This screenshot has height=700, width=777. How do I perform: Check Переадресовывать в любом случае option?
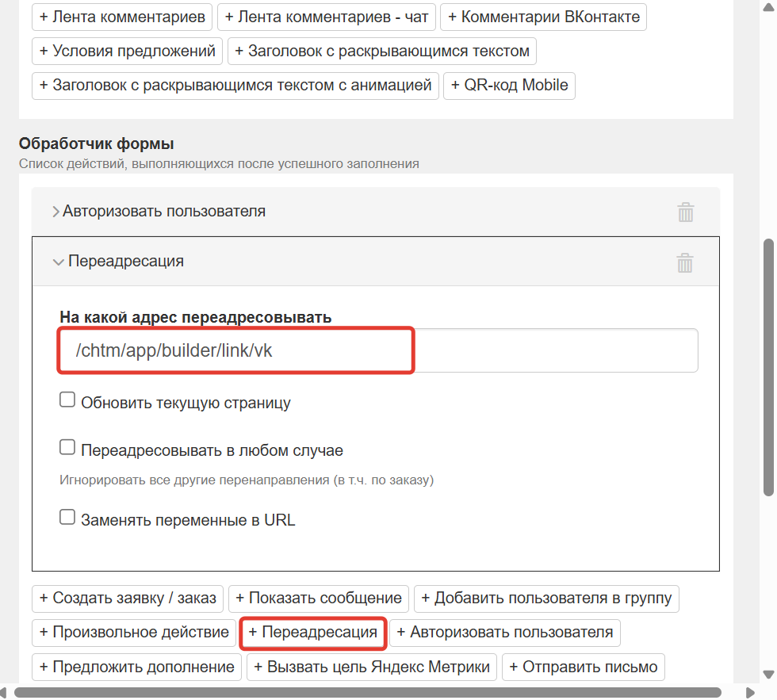(x=67, y=446)
